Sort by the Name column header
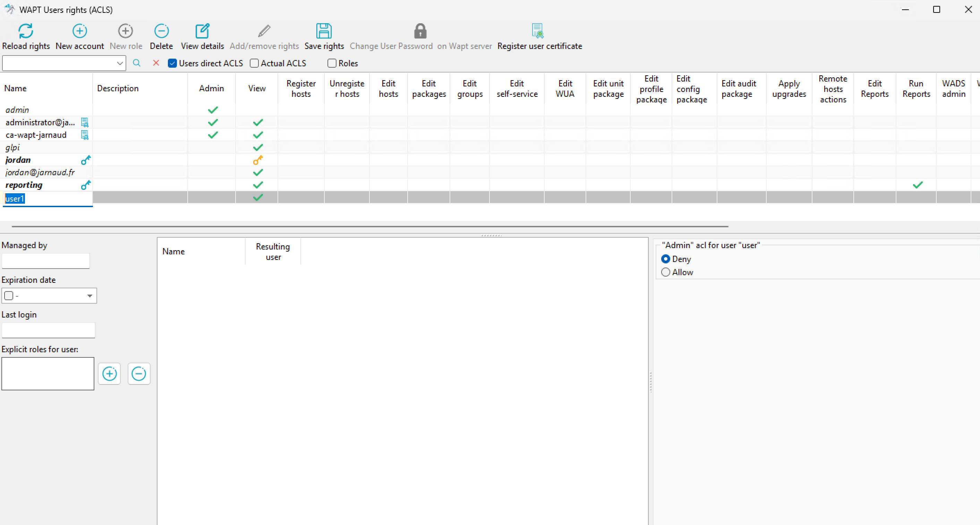The height and width of the screenshot is (525, 980). click(46, 88)
